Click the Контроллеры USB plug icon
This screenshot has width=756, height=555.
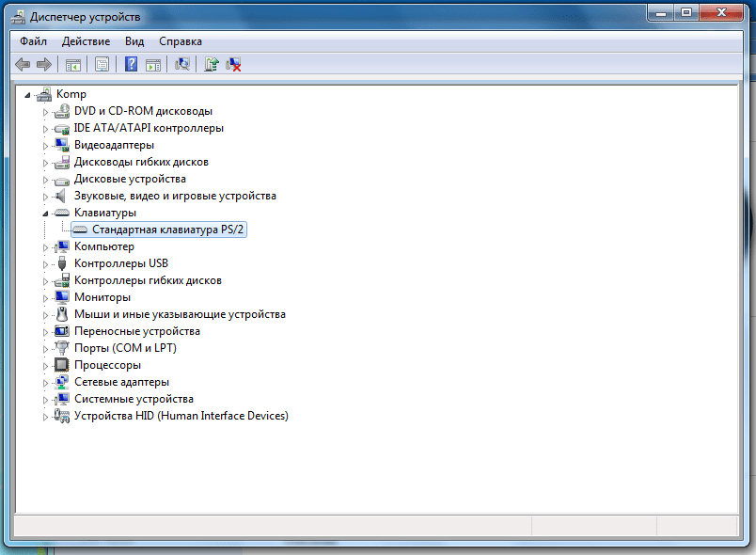(62, 263)
